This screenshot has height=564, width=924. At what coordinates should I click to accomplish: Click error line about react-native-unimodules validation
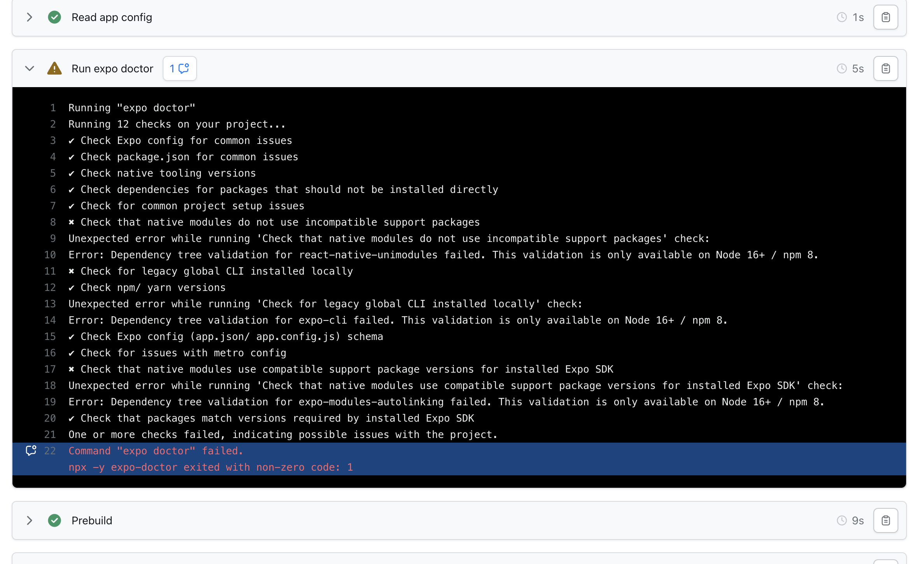tap(443, 255)
